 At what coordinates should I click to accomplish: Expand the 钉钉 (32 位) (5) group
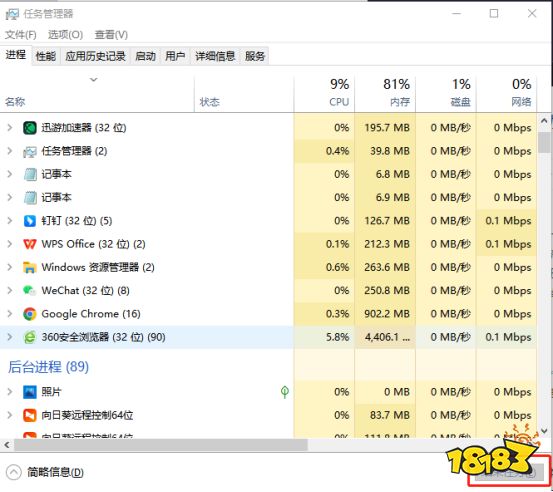[10, 221]
